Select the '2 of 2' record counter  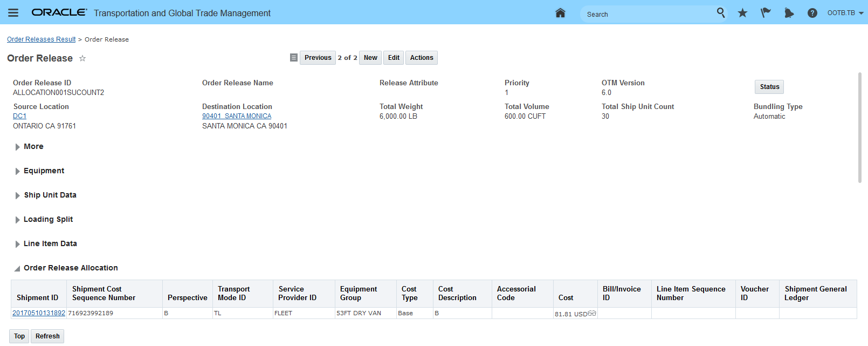click(x=347, y=58)
